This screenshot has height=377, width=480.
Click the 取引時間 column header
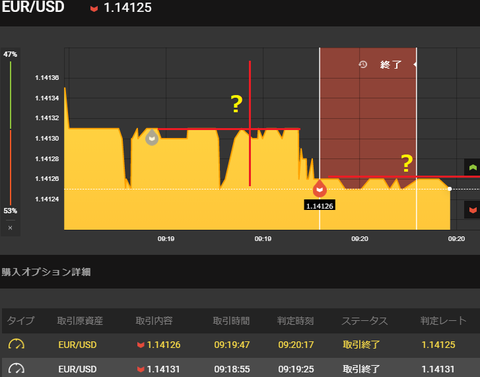231,321
